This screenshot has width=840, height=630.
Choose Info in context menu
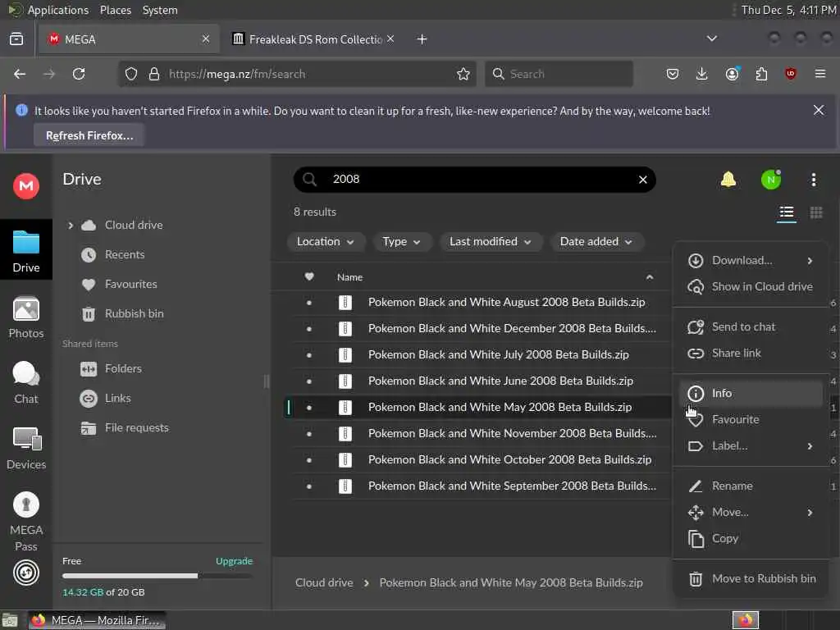[751, 393]
